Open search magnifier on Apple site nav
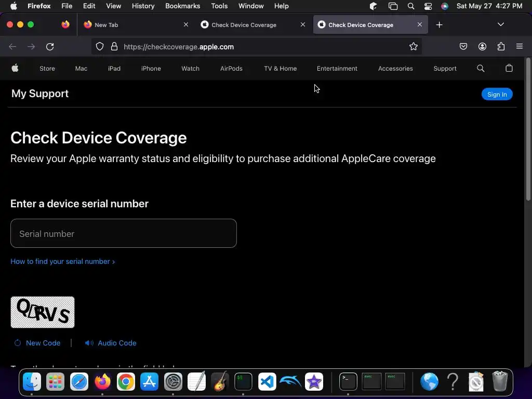 [481, 68]
